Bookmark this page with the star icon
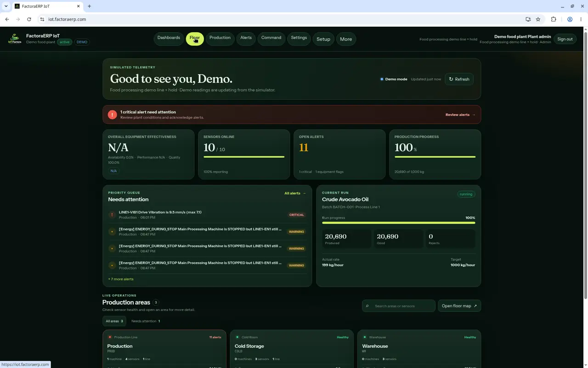The height and width of the screenshot is (368, 588). [x=538, y=19]
